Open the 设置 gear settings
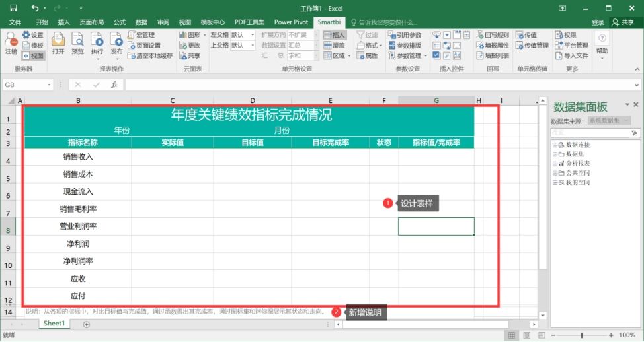This screenshot has width=644, height=342. (32, 35)
